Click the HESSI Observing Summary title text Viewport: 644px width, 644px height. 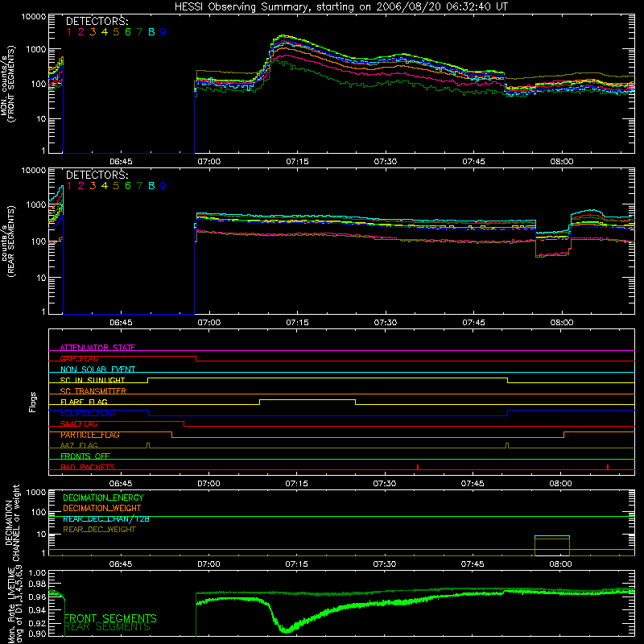click(341, 7)
